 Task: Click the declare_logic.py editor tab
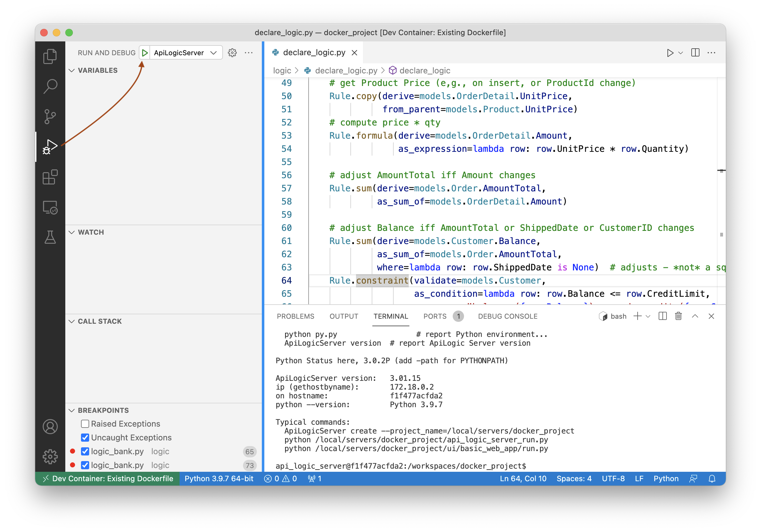313,53
